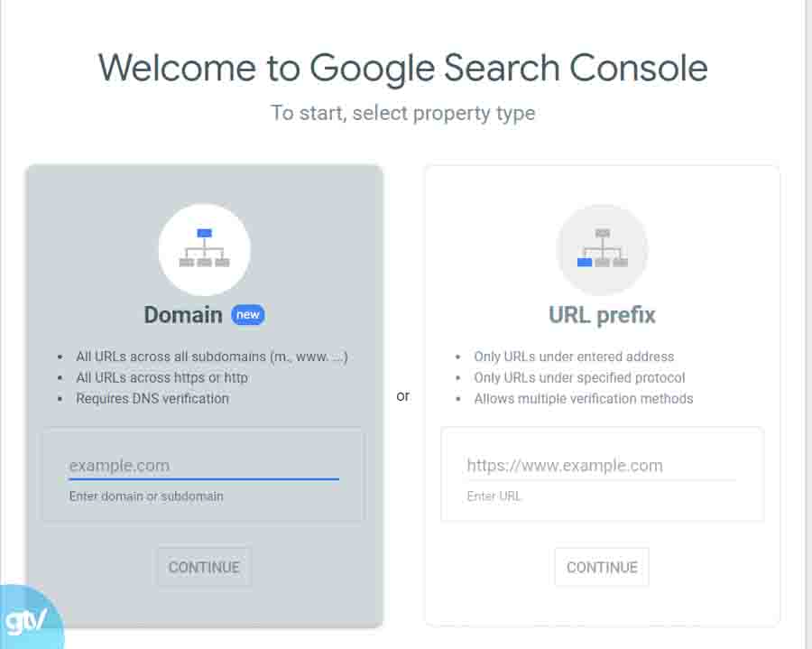Click the Domain heading label
Screen dimensions: 812x649
point(183,315)
